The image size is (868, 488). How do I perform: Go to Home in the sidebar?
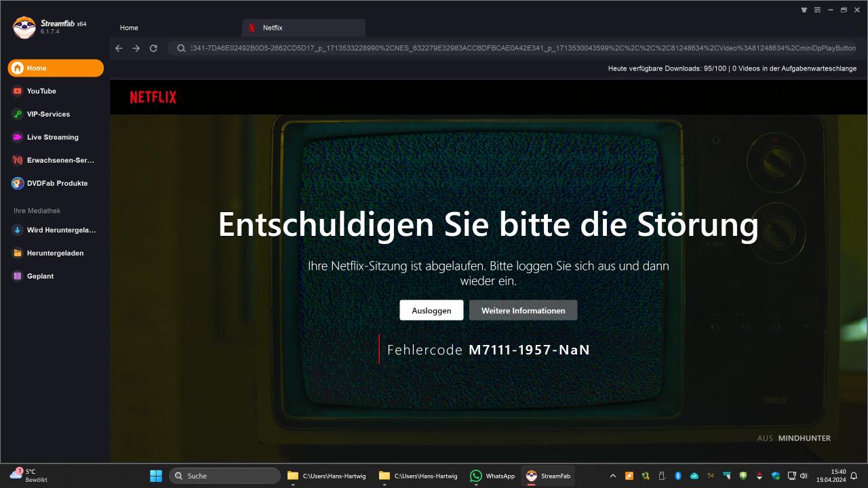pos(56,68)
